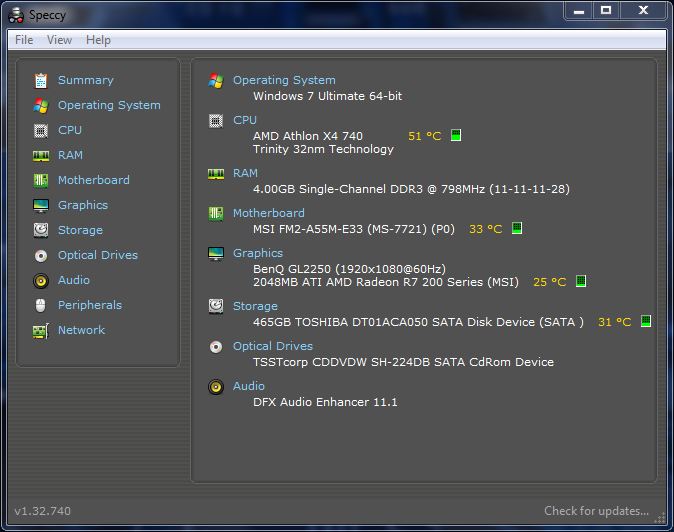Open Audio section from sidebar label
Screen dimensions: 674x532
tap(74, 280)
